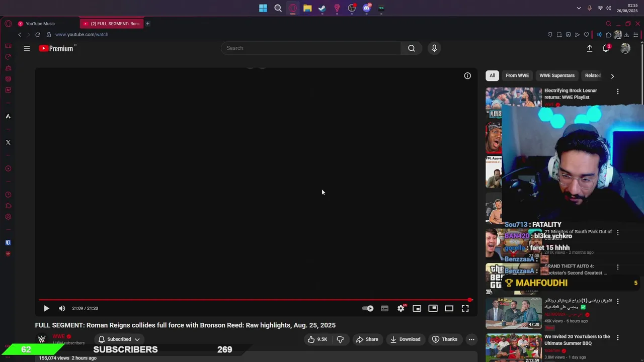644x362 pixels.
Task: Click the Download button
Action: (x=405, y=339)
